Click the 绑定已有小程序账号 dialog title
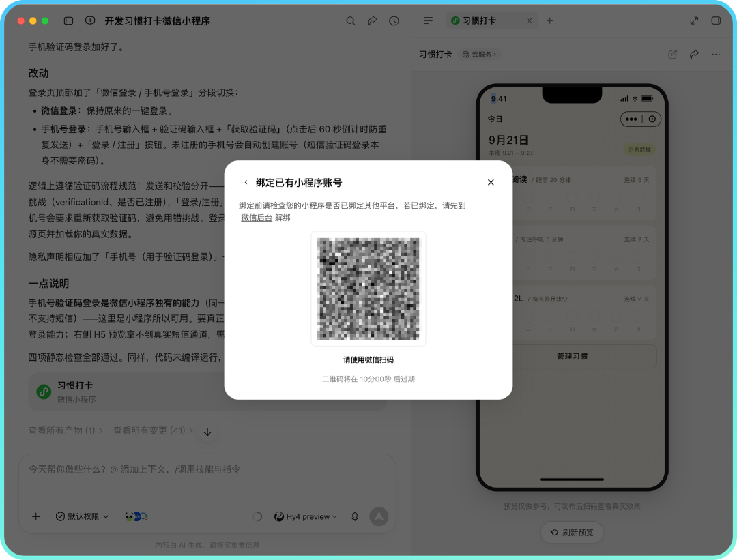 click(299, 182)
